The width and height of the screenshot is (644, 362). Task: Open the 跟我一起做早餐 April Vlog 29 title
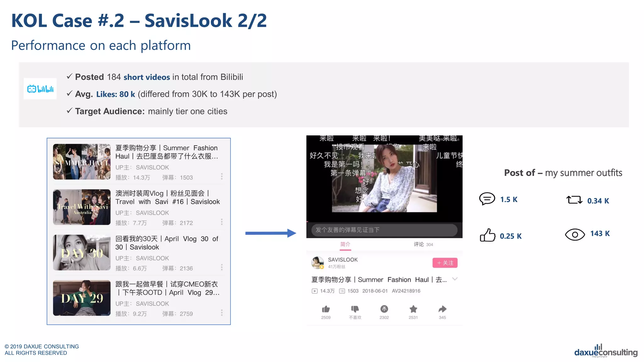coord(167,288)
